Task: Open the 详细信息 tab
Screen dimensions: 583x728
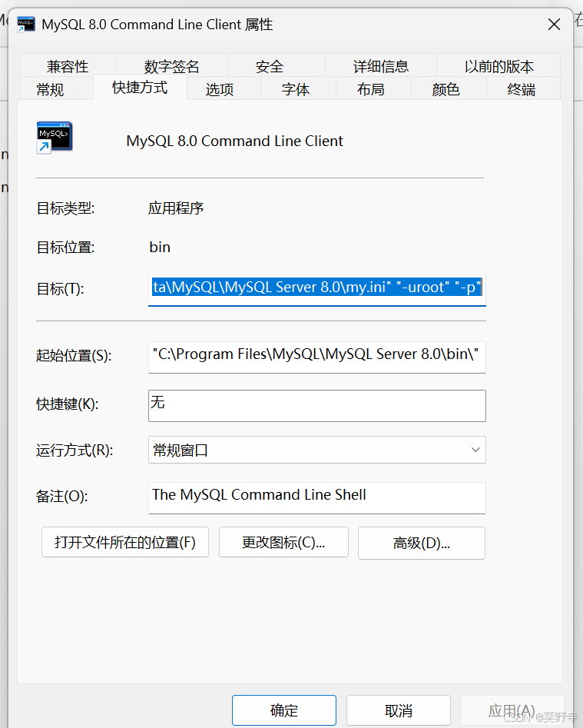Action: [x=381, y=66]
